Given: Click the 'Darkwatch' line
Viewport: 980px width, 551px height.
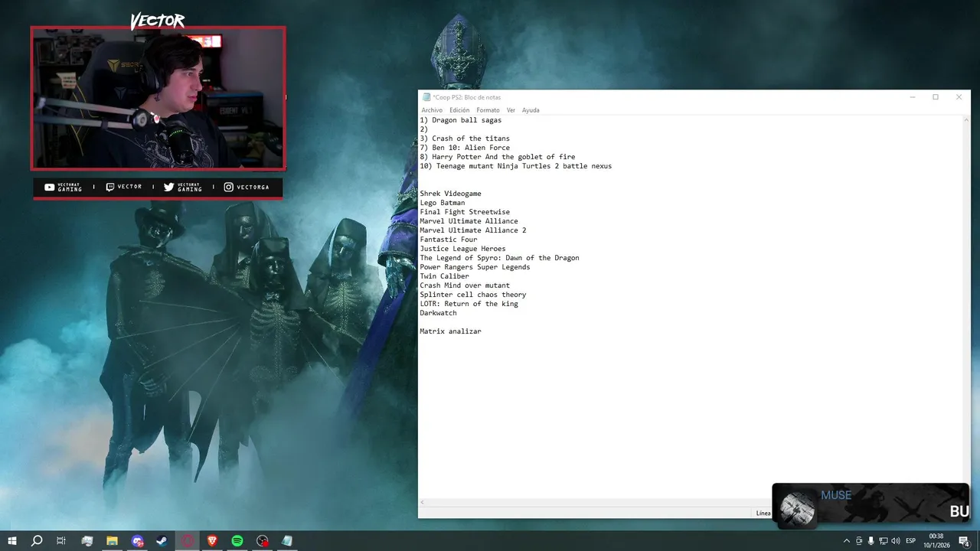Looking at the screenshot, I should (438, 313).
